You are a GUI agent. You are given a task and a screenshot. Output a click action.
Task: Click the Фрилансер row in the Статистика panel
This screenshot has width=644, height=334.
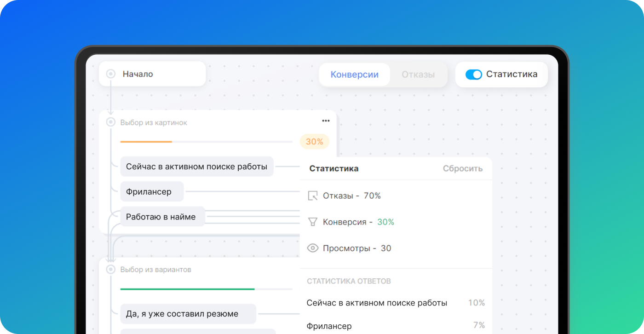coord(396,326)
